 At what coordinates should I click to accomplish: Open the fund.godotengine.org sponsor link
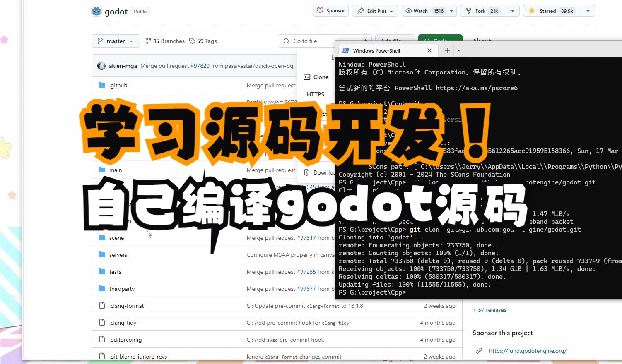click(528, 351)
